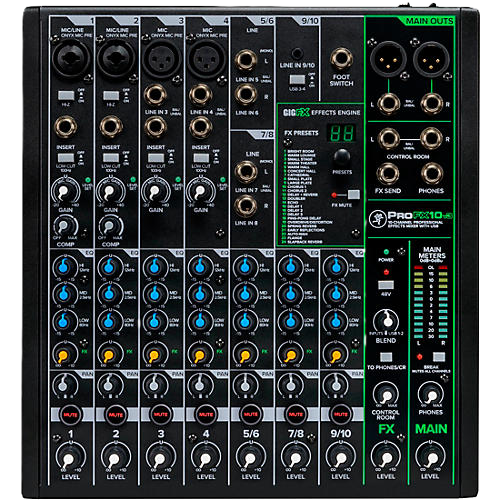Image resolution: width=500 pixels, height=500 pixels.
Task: Click the left MAIN OUTS XLR connector
Action: [x=388, y=59]
